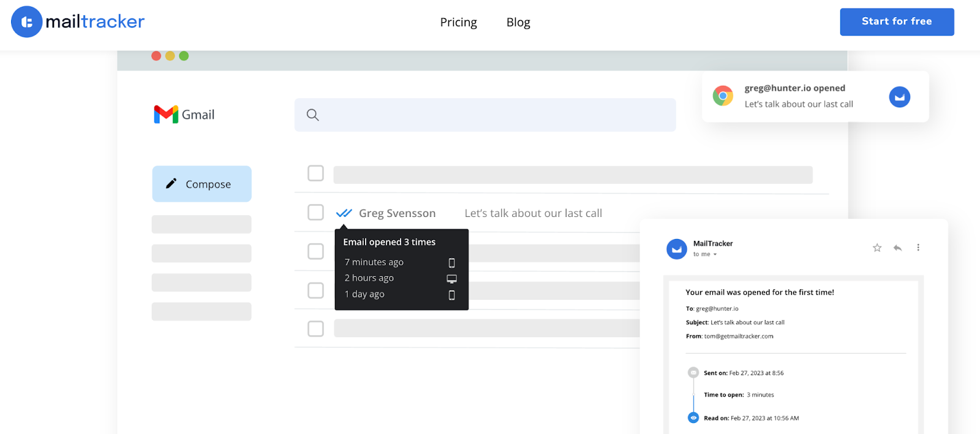Click the yellow window minimize dot
980x434 pixels.
170,56
